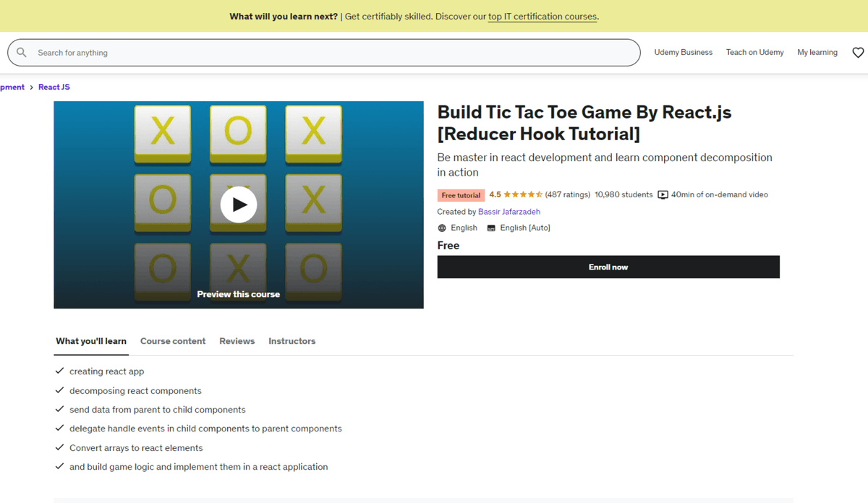The width and height of the screenshot is (868, 503).
Task: Stay on the What you'll learn tab
Action: [90, 341]
